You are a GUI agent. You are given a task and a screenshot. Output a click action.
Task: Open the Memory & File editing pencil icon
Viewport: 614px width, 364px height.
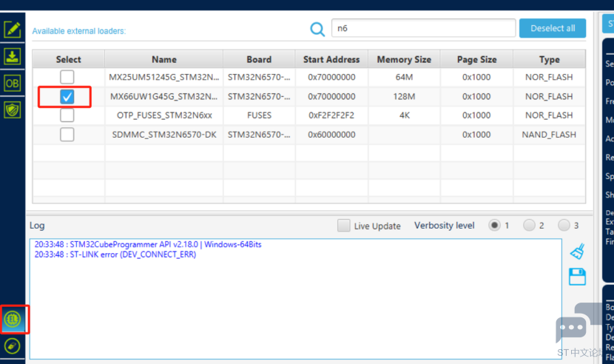tap(12, 30)
